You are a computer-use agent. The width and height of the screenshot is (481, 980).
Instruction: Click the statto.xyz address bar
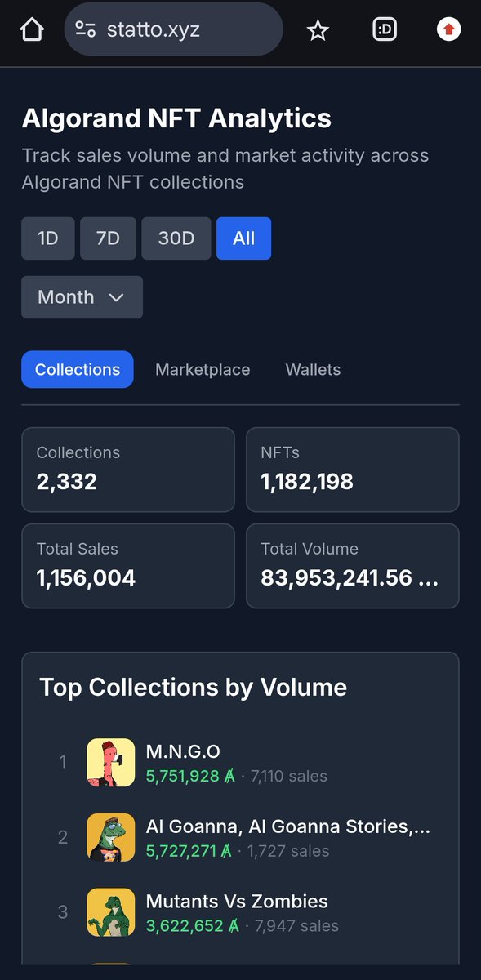click(x=173, y=29)
